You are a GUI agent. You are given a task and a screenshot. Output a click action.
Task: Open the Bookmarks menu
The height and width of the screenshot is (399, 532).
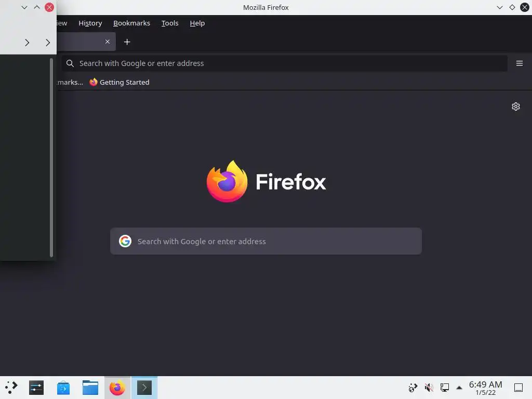(x=131, y=23)
